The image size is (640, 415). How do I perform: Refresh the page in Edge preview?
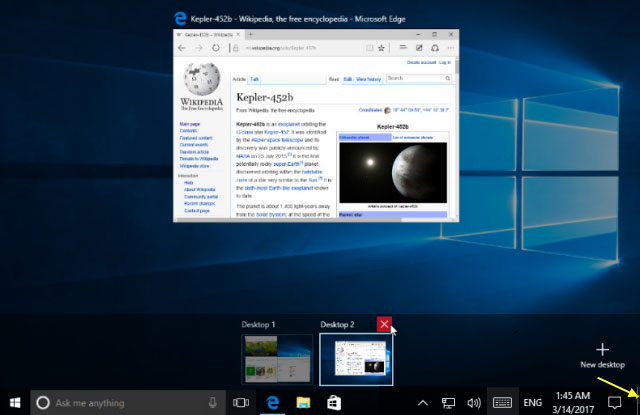(216, 48)
